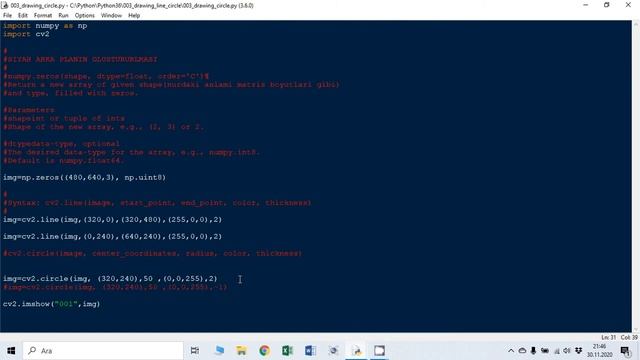Restore down the IDLE window
The image size is (640, 360).
pyautogui.click(x=607, y=5)
